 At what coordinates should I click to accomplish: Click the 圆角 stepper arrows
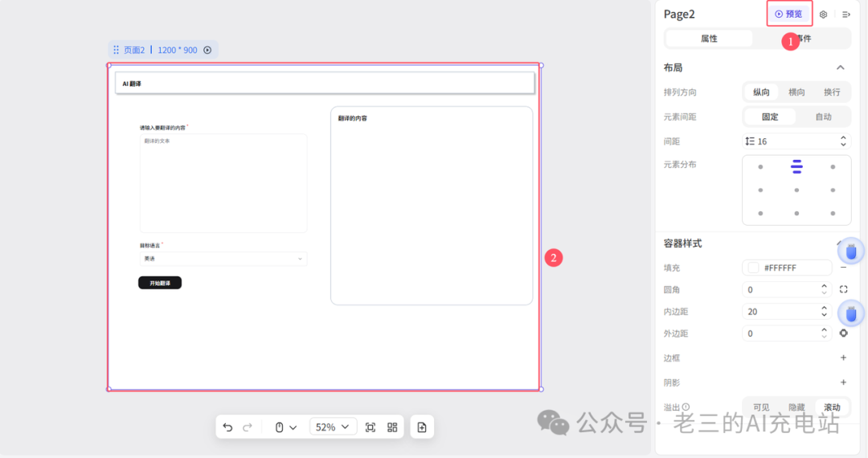point(825,289)
